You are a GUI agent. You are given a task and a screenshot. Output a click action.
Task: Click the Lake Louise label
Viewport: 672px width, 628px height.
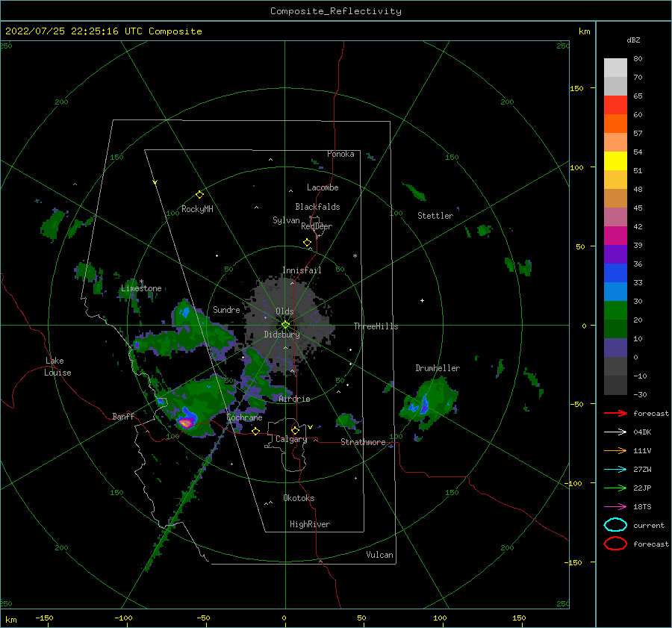[57, 367]
